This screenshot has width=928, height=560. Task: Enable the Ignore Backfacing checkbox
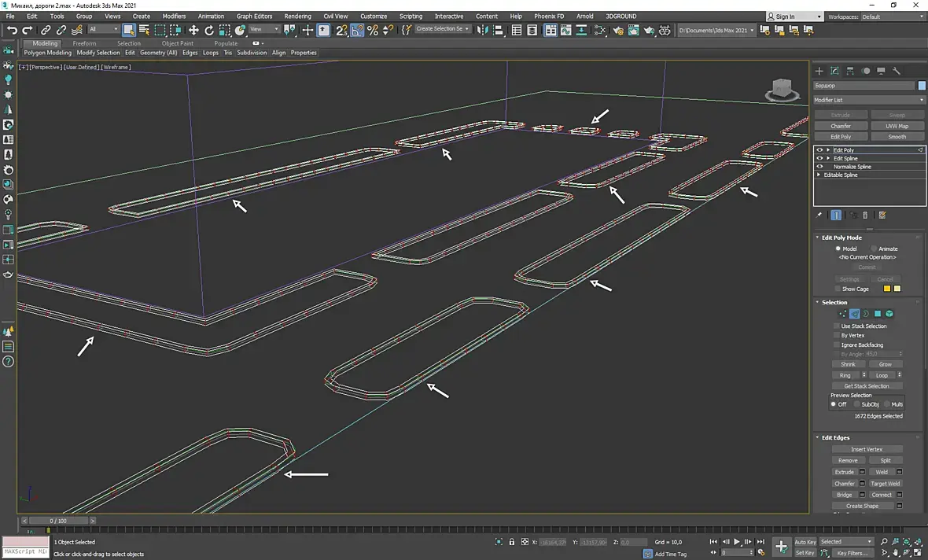click(837, 344)
